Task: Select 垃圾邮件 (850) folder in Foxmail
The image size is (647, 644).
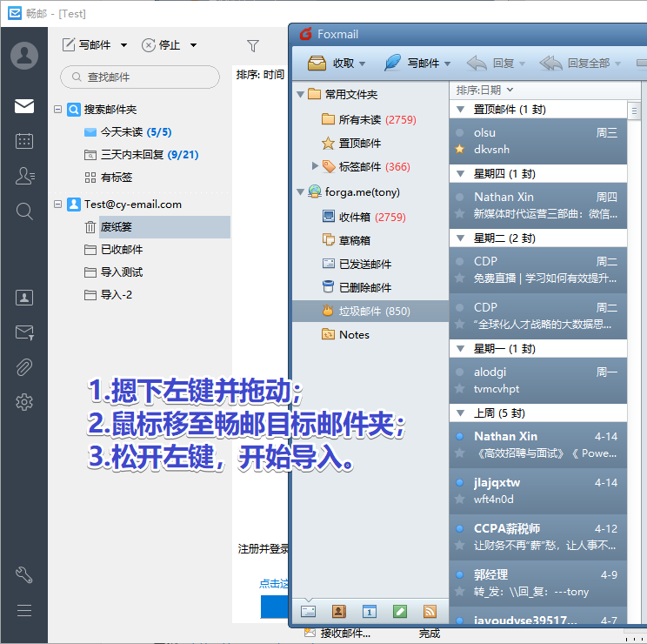Action: point(370,311)
